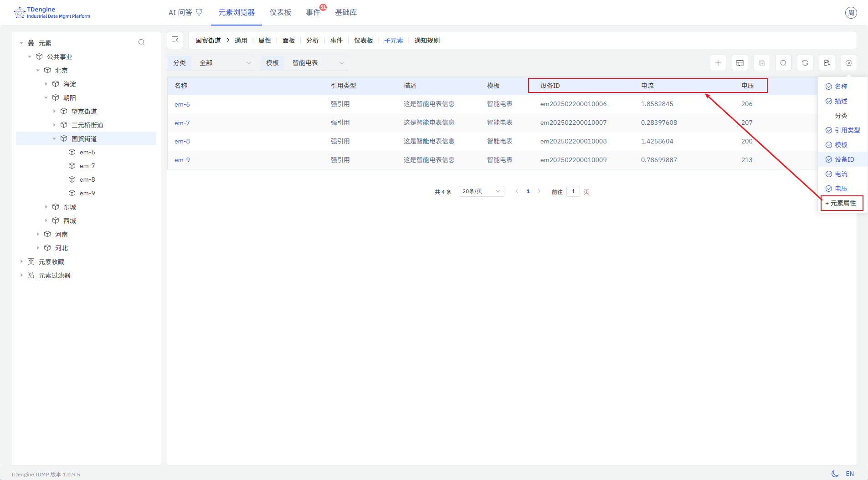
Task: Open the 模板 智能电表 dropdown
Action: (x=303, y=63)
